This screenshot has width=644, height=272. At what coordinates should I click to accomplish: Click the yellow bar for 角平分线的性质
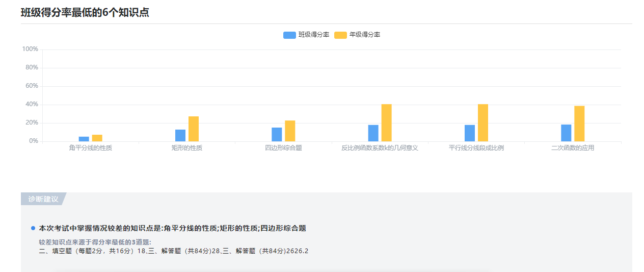[x=97, y=138]
